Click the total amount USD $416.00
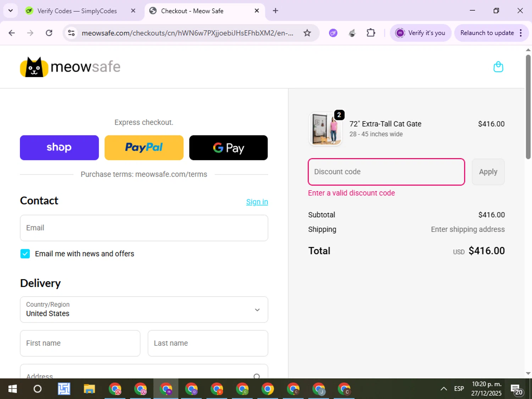The width and height of the screenshot is (532, 399). [x=479, y=251]
